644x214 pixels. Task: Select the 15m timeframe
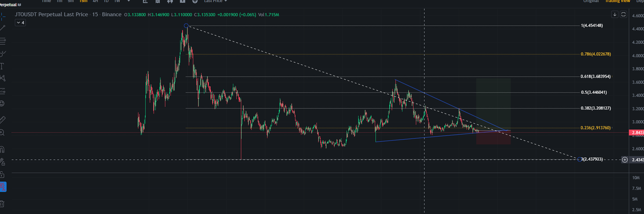[83, 2]
